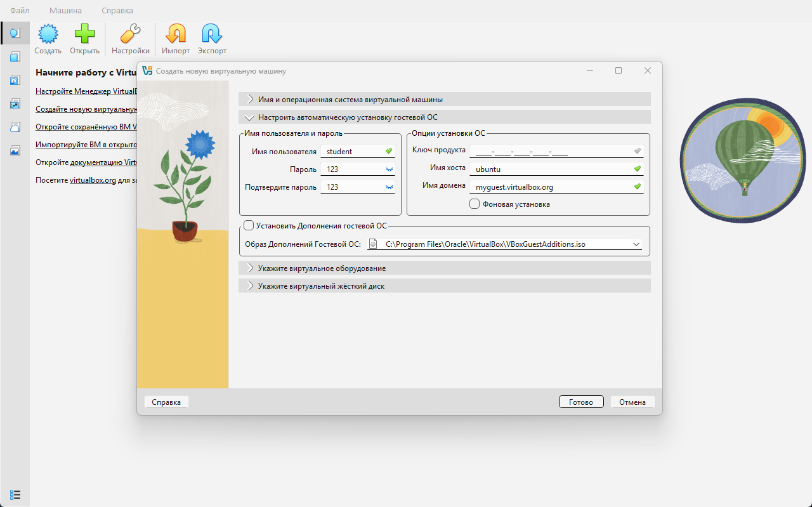This screenshot has width=812, height=507.
Task: Open the Guest Additions ISO path dropdown
Action: tap(636, 244)
